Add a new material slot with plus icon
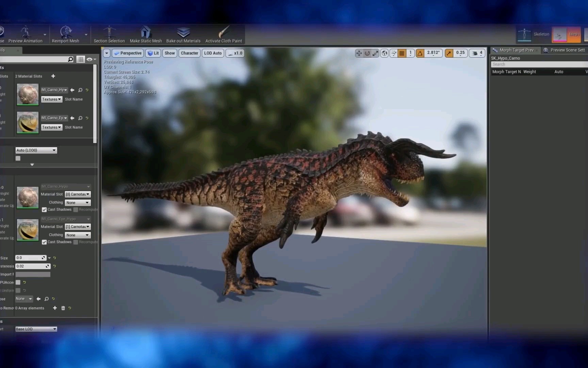Image resolution: width=588 pixels, height=368 pixels. [x=53, y=76]
